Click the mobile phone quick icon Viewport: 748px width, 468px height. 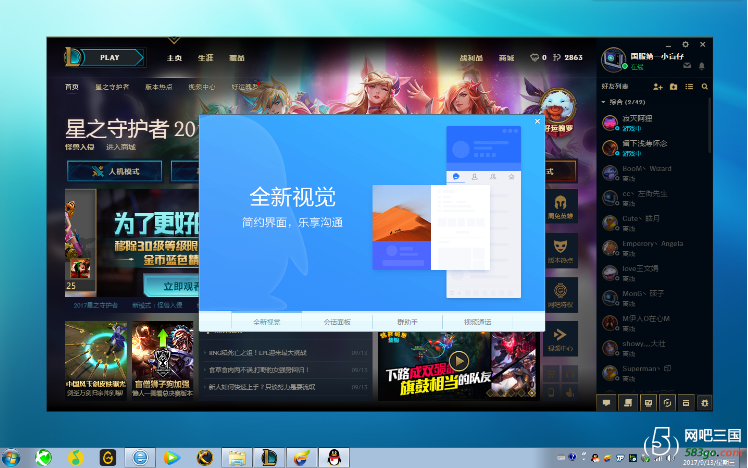(x=551, y=392)
